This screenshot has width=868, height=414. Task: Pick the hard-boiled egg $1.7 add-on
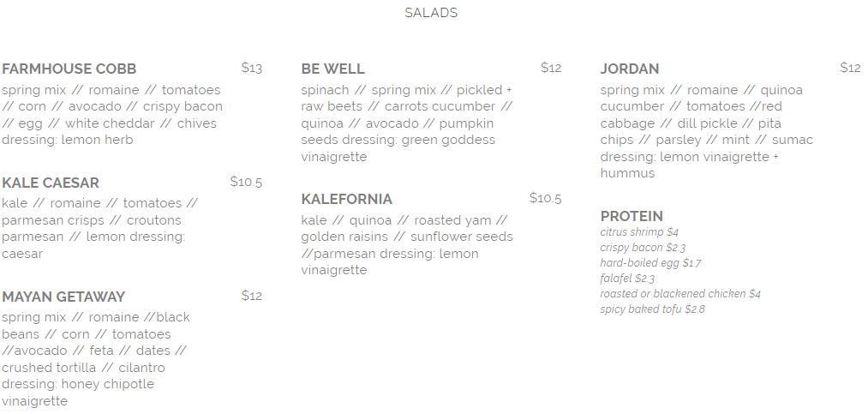[x=650, y=263]
